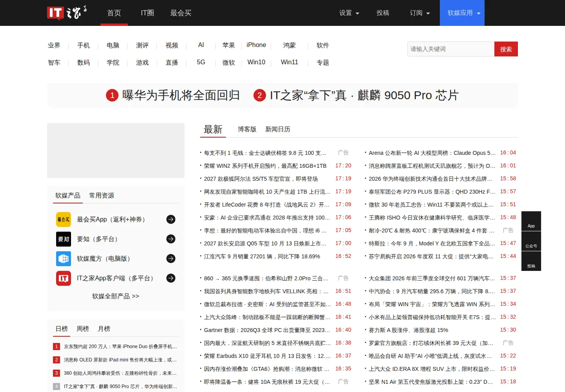Go to 首页 in top navigation
The width and height of the screenshot is (565, 392).
tap(114, 13)
